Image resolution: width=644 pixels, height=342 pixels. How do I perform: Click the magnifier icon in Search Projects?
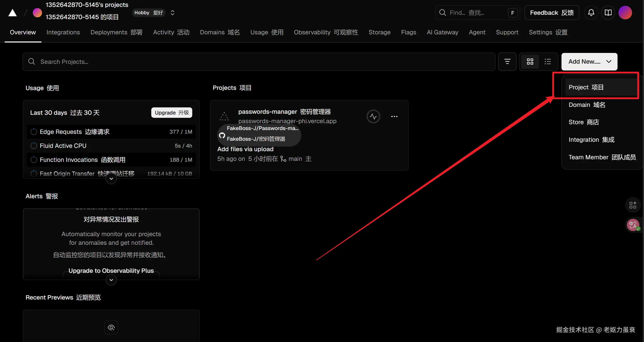pos(32,62)
